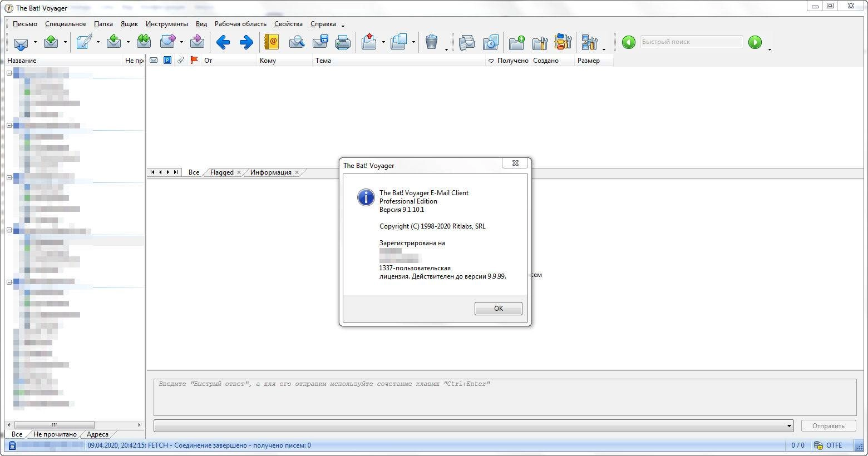
Task: Click the OTFE status bar icon
Action: [818, 445]
